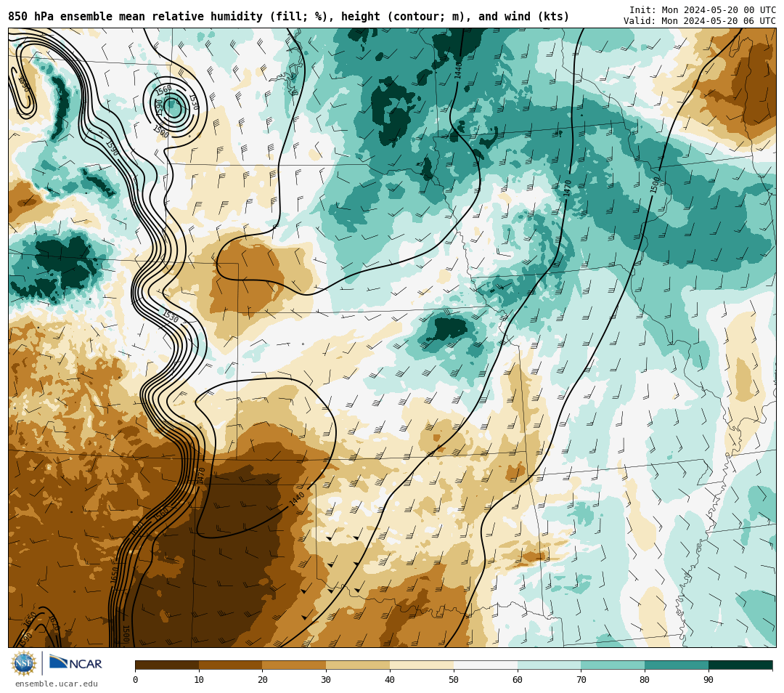Click the colorbar tick label 40

coord(390,679)
